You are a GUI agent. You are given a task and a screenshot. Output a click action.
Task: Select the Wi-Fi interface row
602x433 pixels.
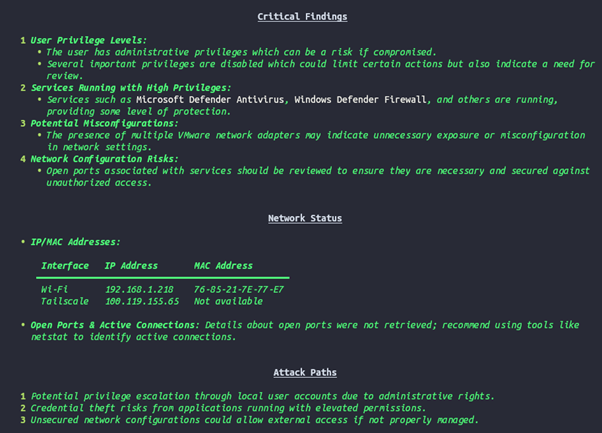162,289
